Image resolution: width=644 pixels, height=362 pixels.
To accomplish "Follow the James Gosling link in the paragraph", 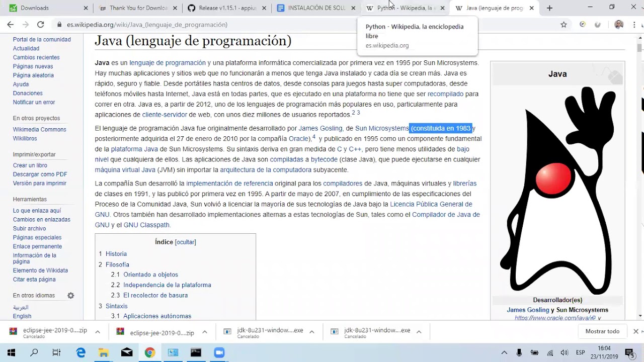I will tap(320, 128).
